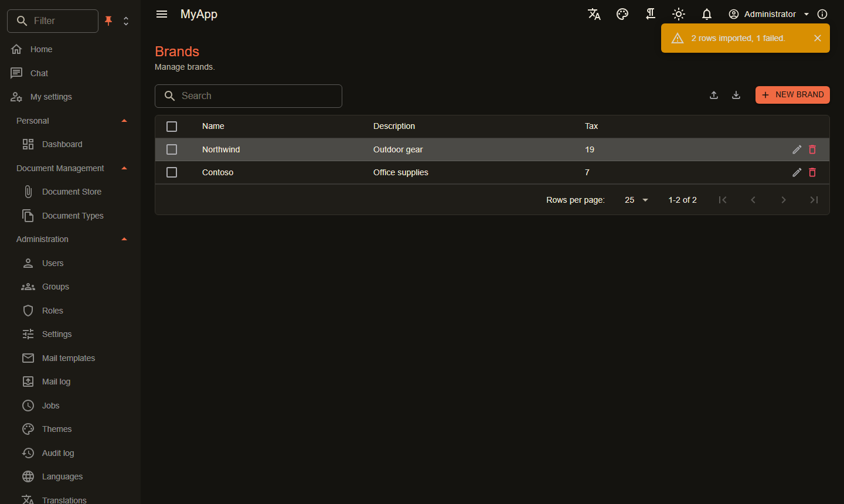This screenshot has width=844, height=504.
Task: Go to the previous page of results
Action: point(753,200)
